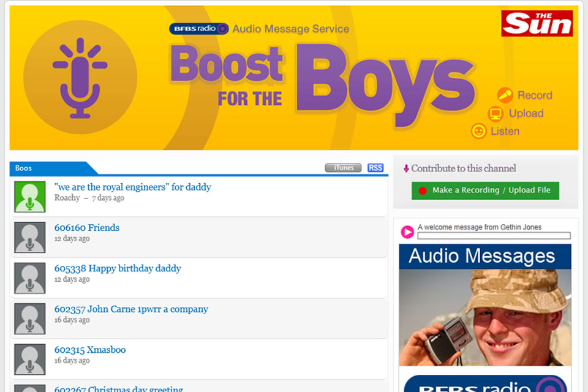588x392 pixels.
Task: Open the 606160 Friends boo
Action: [87, 228]
